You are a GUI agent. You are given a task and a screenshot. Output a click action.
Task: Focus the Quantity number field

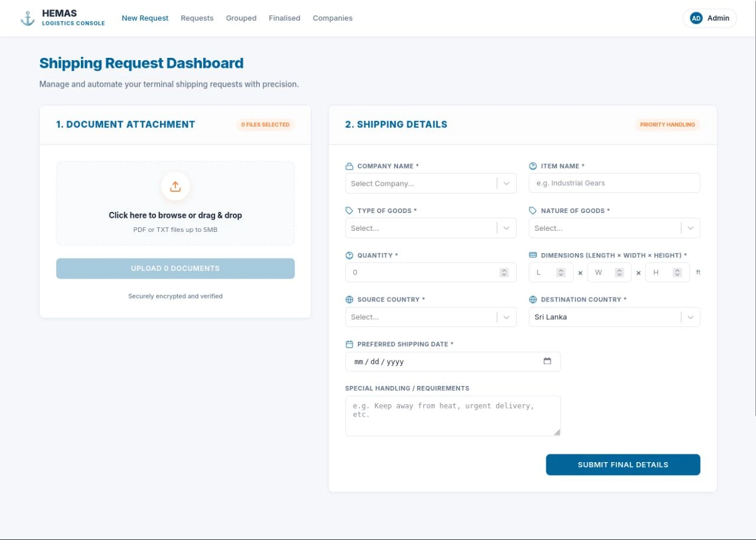(431, 273)
